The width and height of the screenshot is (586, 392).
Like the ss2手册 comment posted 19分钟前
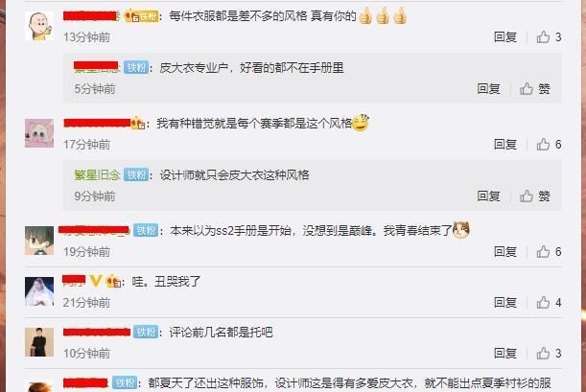click(x=549, y=252)
